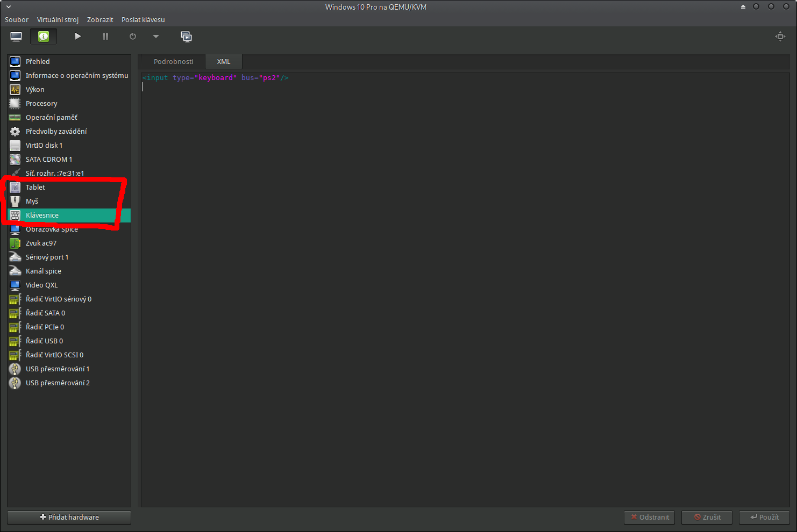Start the virtual machine
Viewport: 797px width, 532px height.
coord(78,37)
